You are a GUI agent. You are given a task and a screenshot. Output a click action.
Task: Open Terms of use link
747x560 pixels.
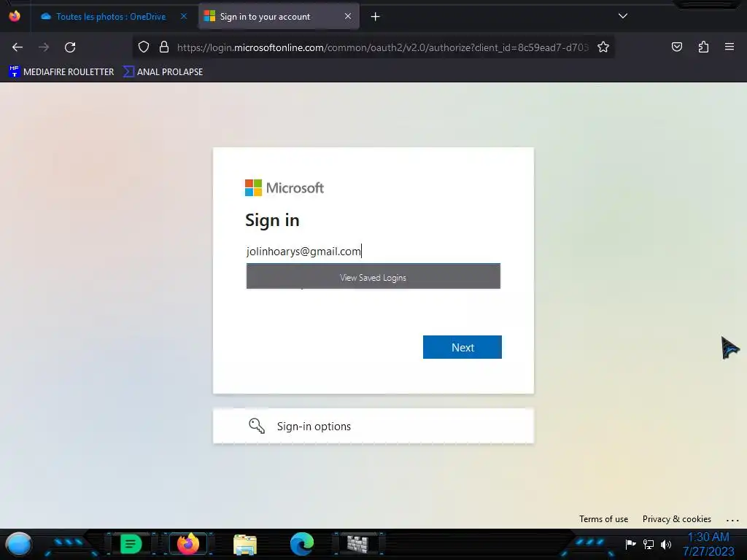[603, 519]
